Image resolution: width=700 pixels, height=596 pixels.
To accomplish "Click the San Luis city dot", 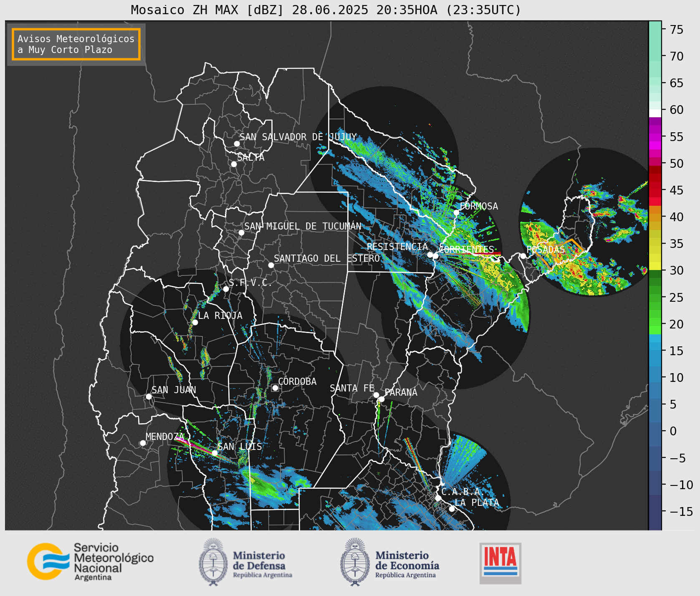I will point(215,453).
